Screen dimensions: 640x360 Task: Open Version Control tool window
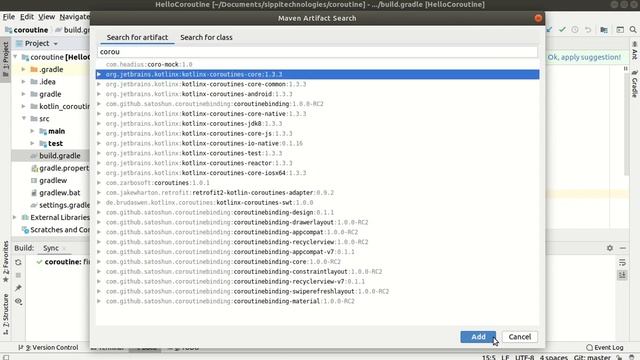click(x=49, y=347)
